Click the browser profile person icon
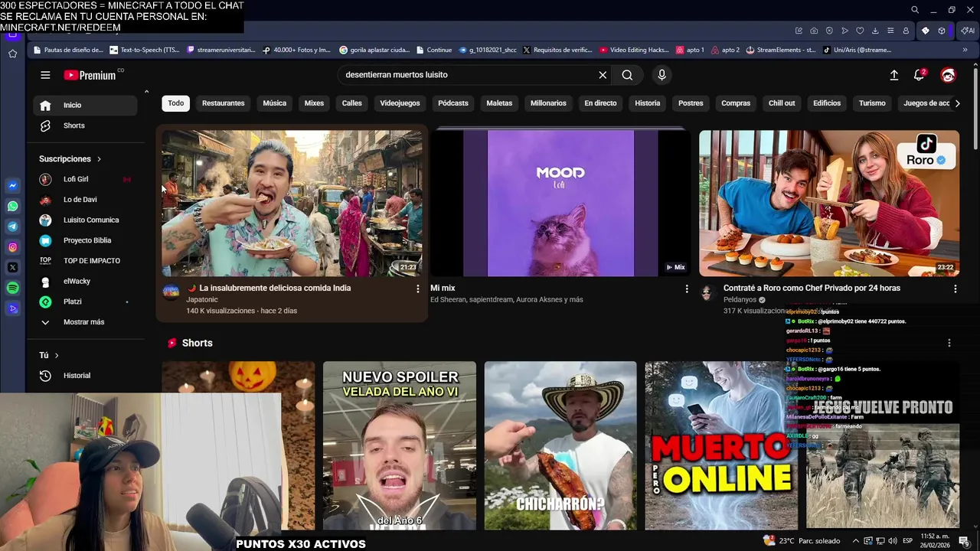 point(906,31)
